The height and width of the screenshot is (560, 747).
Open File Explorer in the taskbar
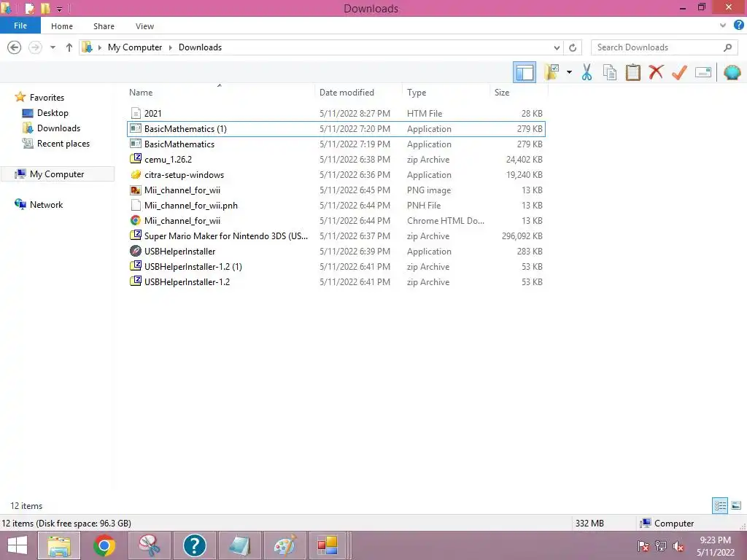point(58,545)
